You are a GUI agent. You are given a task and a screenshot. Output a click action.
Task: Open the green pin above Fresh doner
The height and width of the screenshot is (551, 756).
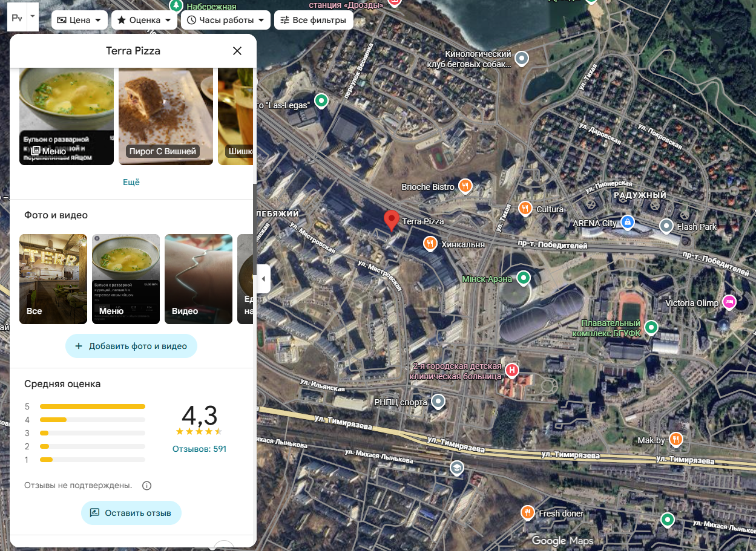tap(668, 520)
